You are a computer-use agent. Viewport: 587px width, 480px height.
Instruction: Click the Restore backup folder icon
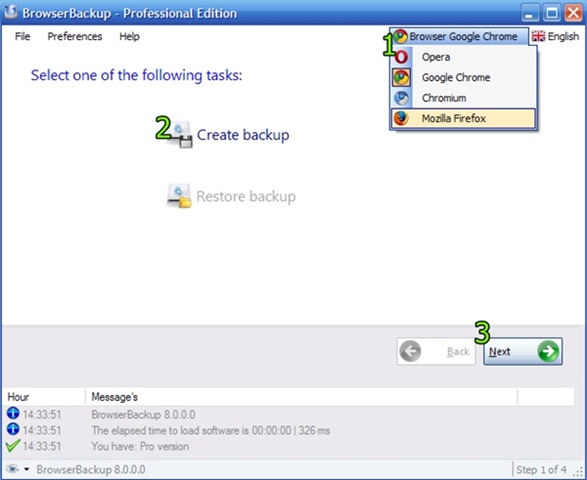tap(179, 196)
